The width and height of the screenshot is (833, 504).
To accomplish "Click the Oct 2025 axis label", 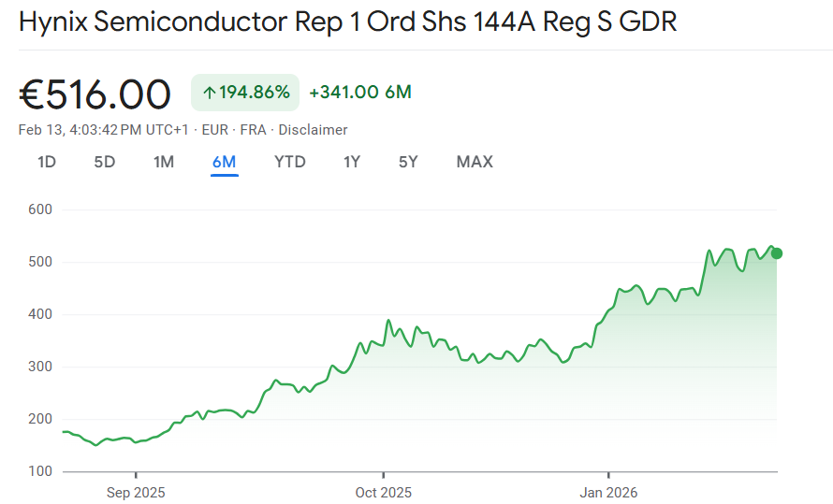I will (x=384, y=493).
